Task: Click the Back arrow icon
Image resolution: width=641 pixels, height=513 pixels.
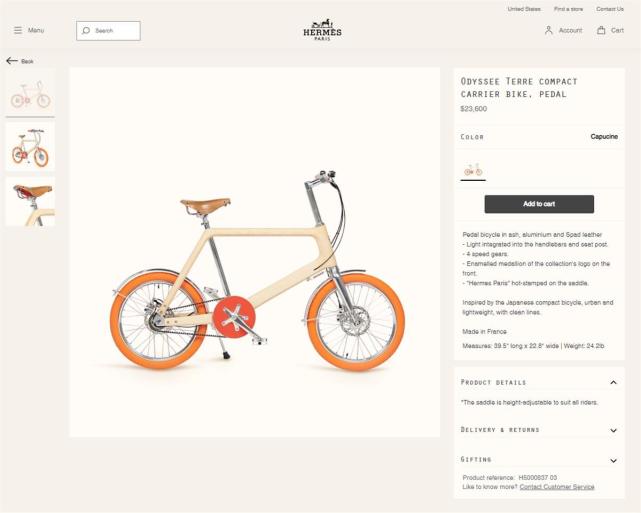Action: click(x=12, y=61)
